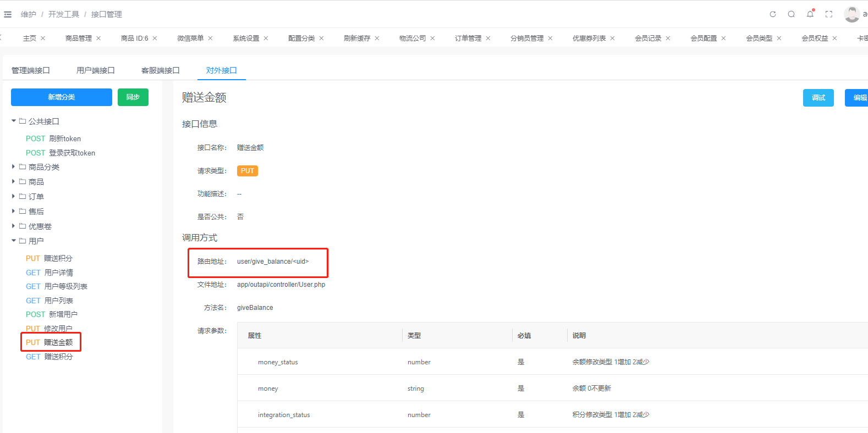Screen dimensions: 868x433
Task: Open the 系统设置 page tab
Action: click(x=246, y=38)
